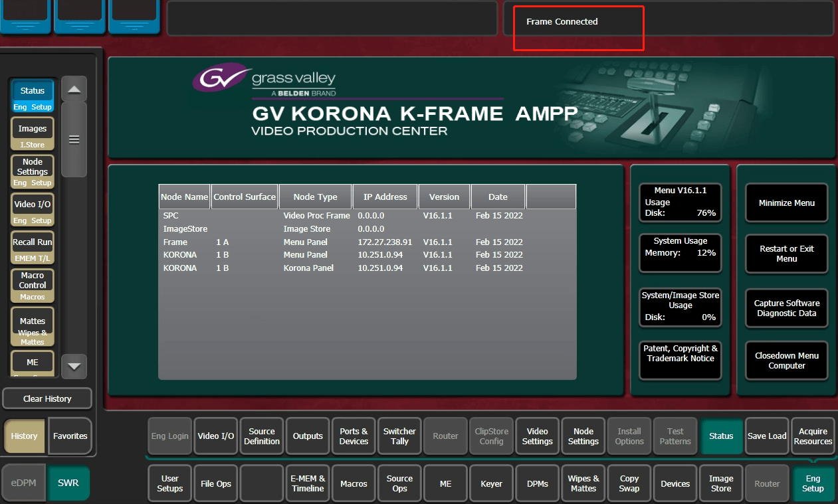Open File Ops menu
Image resolution: width=838 pixels, height=504 pixels.
(216, 483)
